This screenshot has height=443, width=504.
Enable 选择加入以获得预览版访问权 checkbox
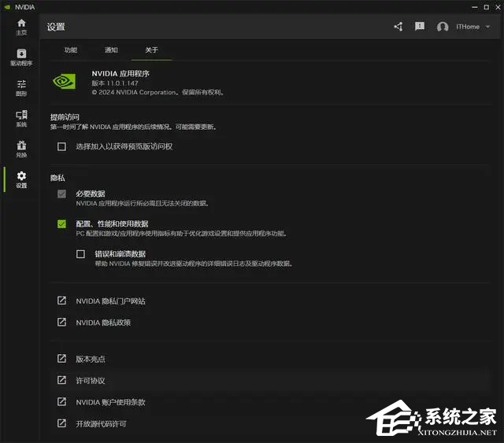point(61,146)
